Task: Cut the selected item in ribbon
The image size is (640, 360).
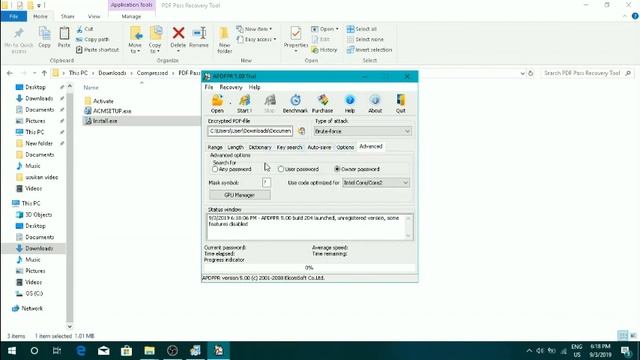Action: 85,29
